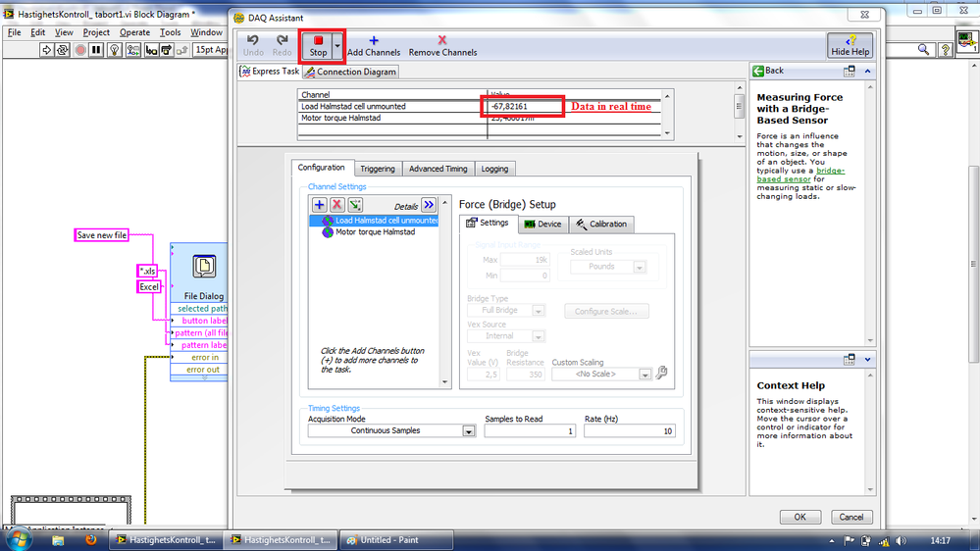
Task: Remove selected channel with the red X icon
Action: click(336, 205)
